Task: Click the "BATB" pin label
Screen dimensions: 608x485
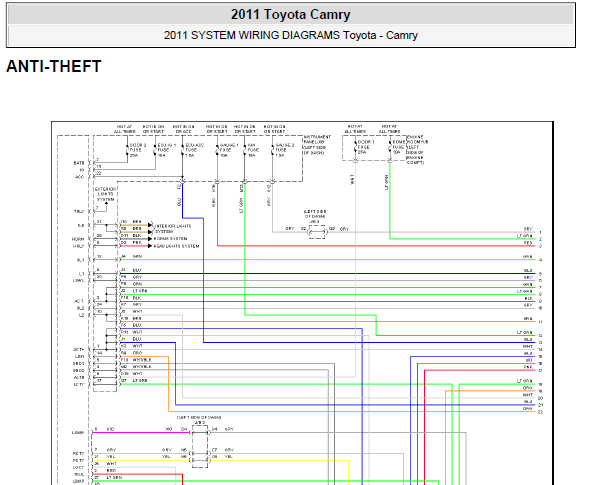Action: (79, 163)
